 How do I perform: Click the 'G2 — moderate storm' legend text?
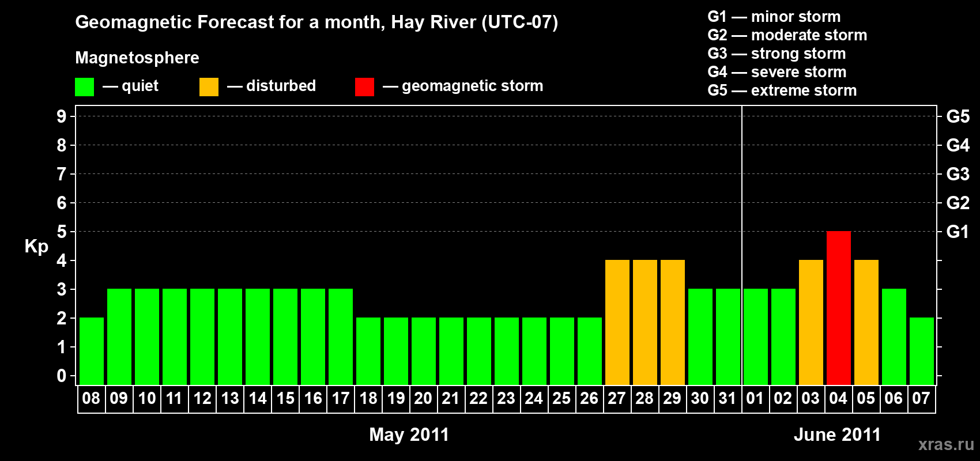click(787, 35)
